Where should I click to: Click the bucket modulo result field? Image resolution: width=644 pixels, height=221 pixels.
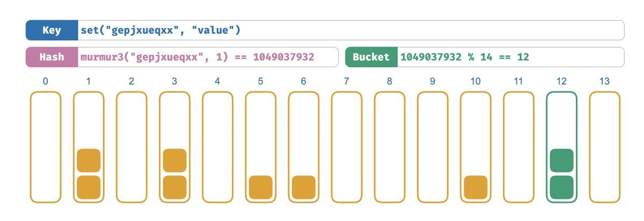[x=510, y=57]
